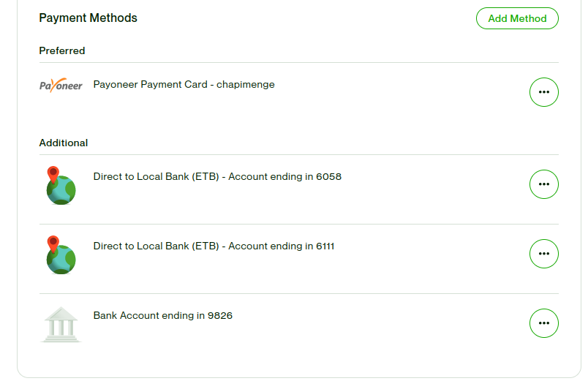Select Direct to Local Bank ending in 6058
Screen dimensions: 588x381
(217, 177)
